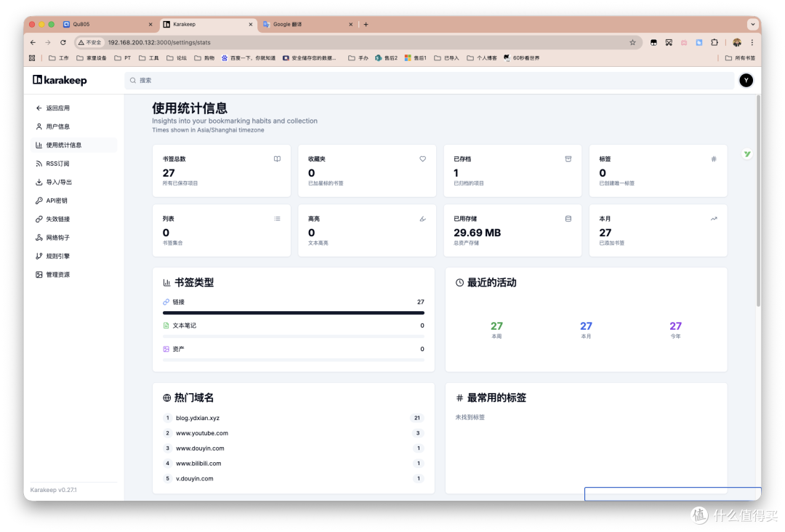Click list icon on 列表 card

coord(277,219)
